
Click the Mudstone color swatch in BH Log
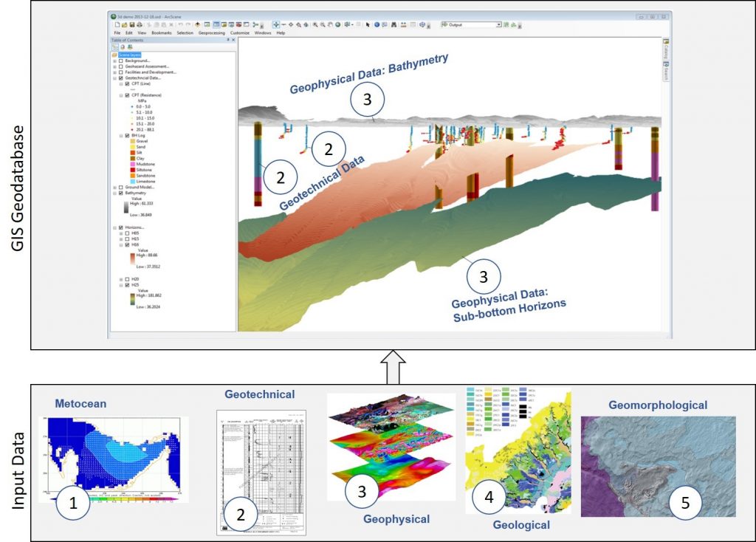pyautogui.click(x=133, y=163)
